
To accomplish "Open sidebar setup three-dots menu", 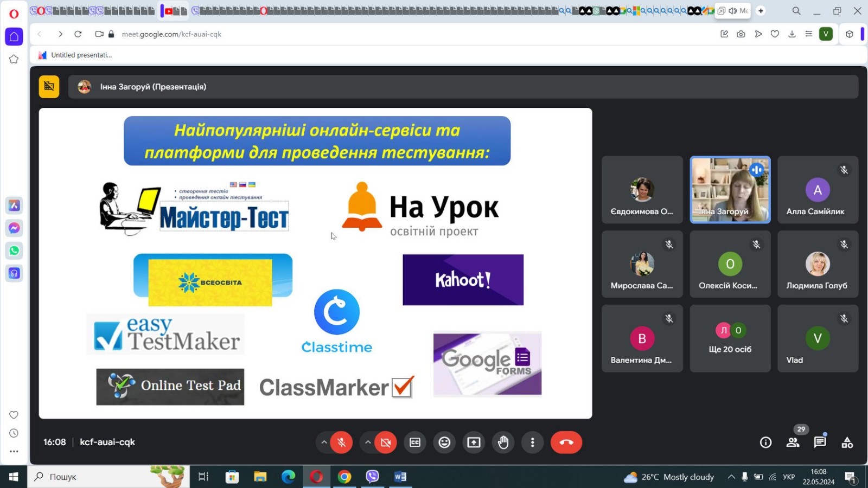I will click(14, 451).
